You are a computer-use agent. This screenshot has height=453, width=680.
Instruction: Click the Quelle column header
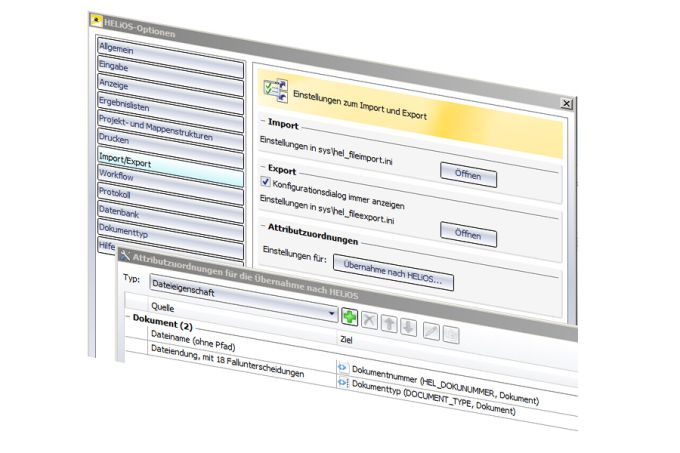pos(163,307)
